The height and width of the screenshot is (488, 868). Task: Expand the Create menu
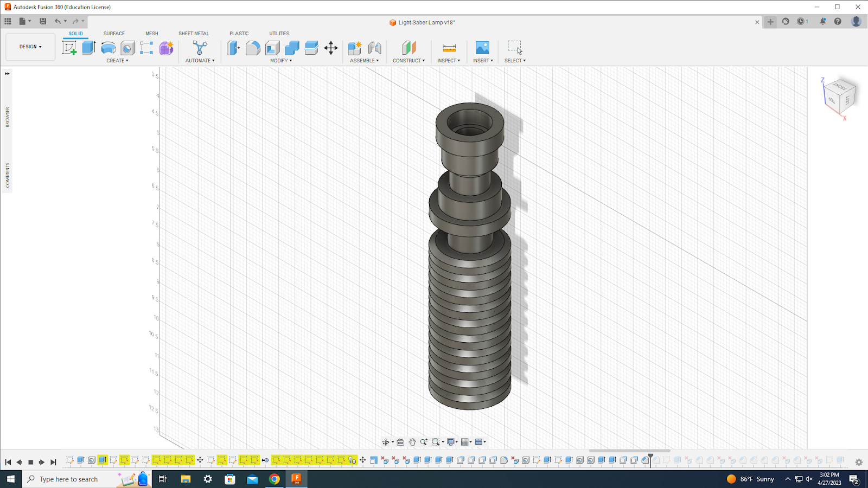(x=117, y=61)
